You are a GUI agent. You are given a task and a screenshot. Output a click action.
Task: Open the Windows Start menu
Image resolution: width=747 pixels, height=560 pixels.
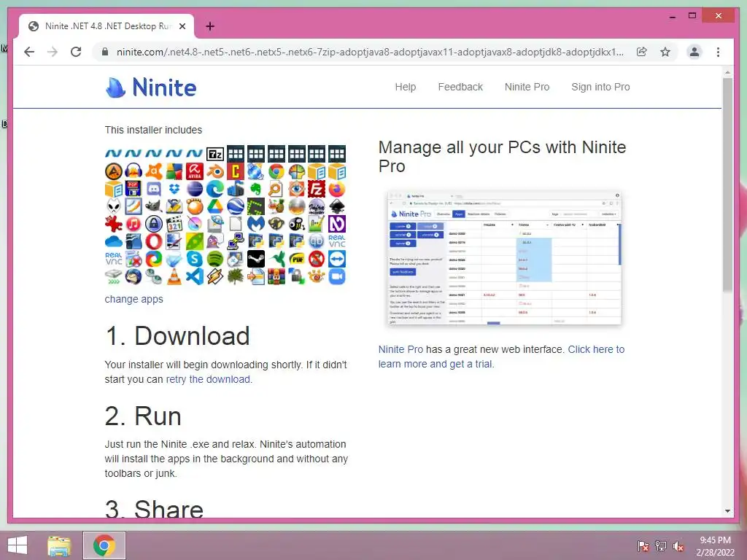(x=18, y=545)
